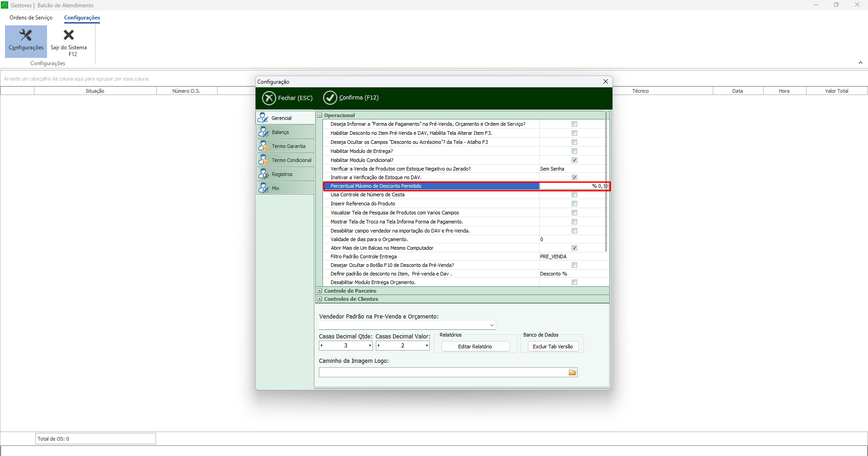Increase Casas Decimal Qtde value
The image size is (868, 456).
click(370, 346)
